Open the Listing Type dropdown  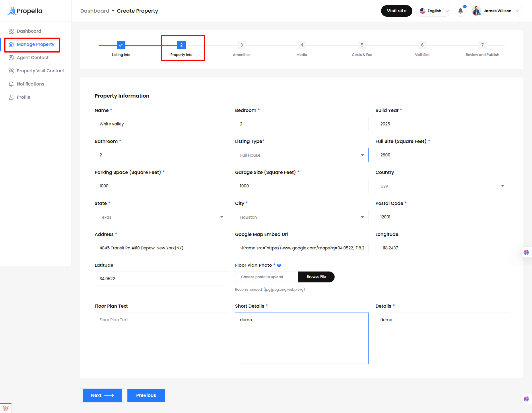pyautogui.click(x=302, y=155)
